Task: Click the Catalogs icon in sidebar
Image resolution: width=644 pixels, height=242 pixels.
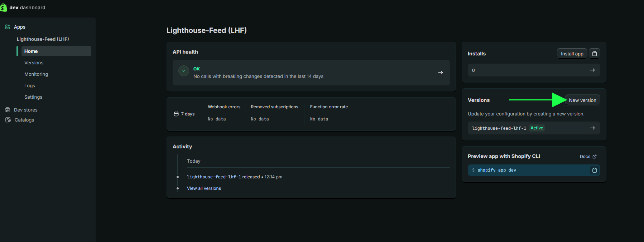Action: (8, 120)
